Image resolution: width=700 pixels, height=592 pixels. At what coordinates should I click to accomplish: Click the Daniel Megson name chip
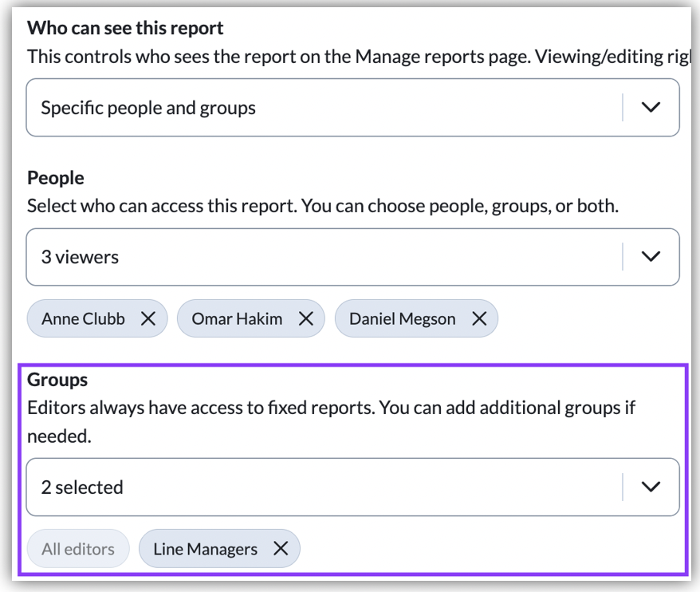[403, 318]
